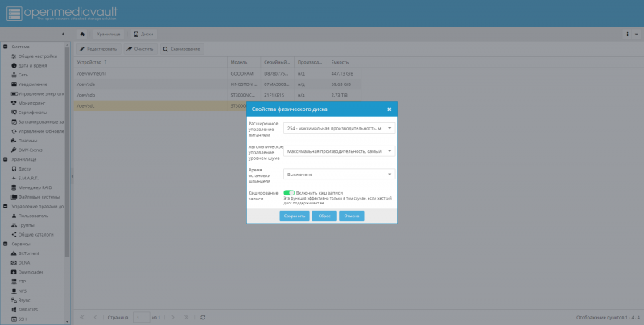
Task: Sort by Модель column header
Action: pos(244,63)
